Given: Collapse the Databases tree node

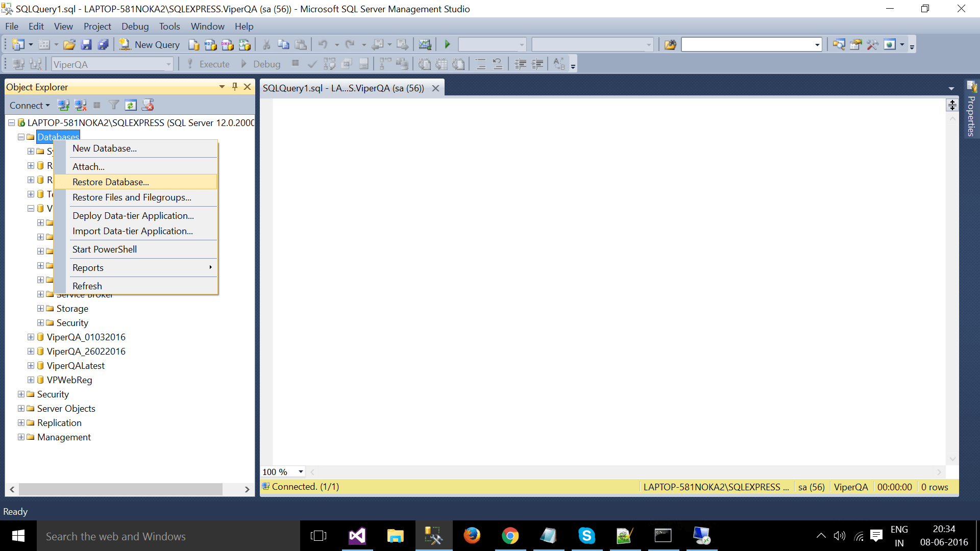Looking at the screenshot, I should (x=21, y=137).
